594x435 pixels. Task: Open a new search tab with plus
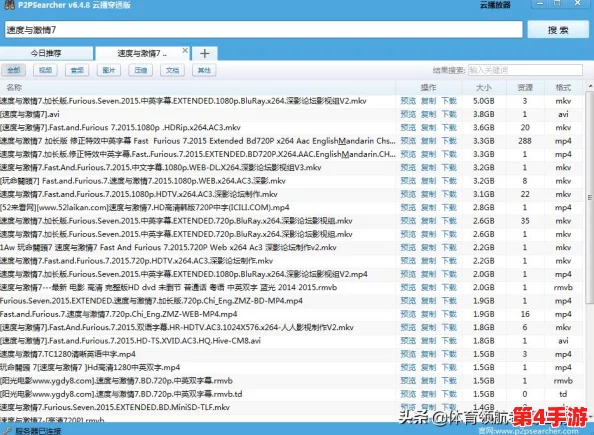205,53
